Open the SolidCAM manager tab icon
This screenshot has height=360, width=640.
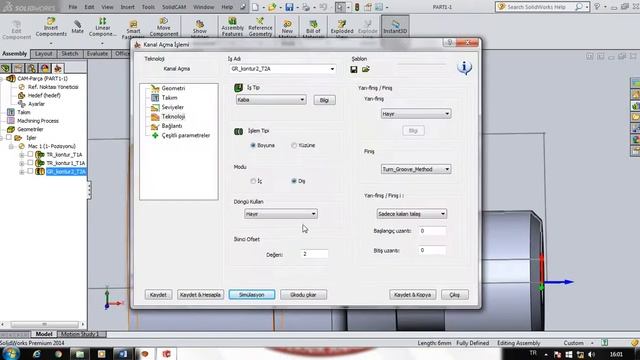[x=58, y=68]
